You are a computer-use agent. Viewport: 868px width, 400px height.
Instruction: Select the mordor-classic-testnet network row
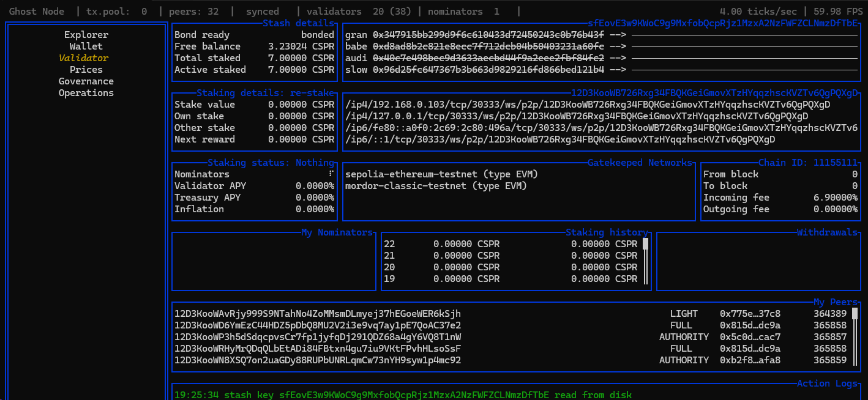point(436,186)
